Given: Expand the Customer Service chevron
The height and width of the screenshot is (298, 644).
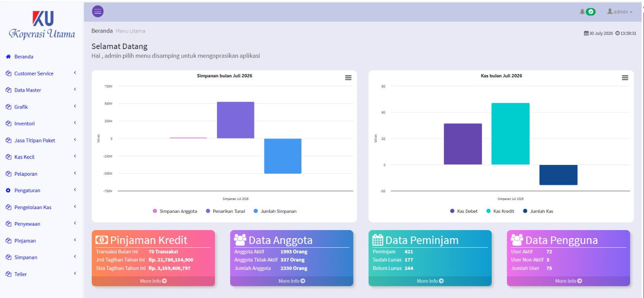Looking at the screenshot, I should pyautogui.click(x=75, y=73).
